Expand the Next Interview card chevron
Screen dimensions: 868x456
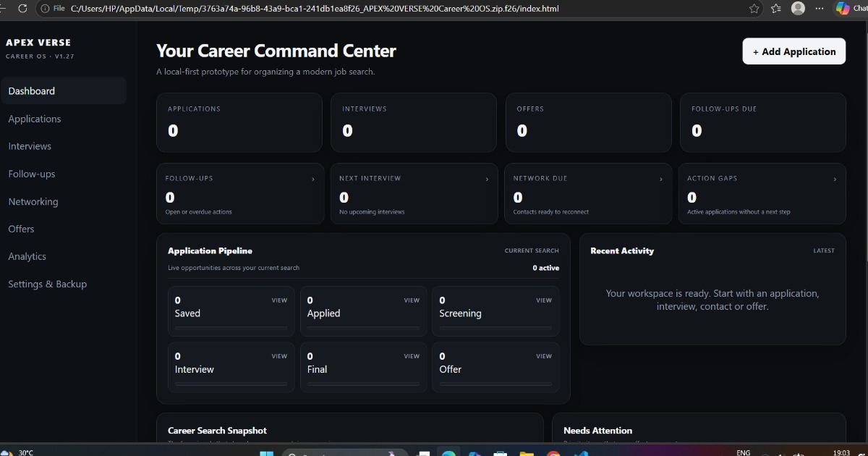coord(488,179)
